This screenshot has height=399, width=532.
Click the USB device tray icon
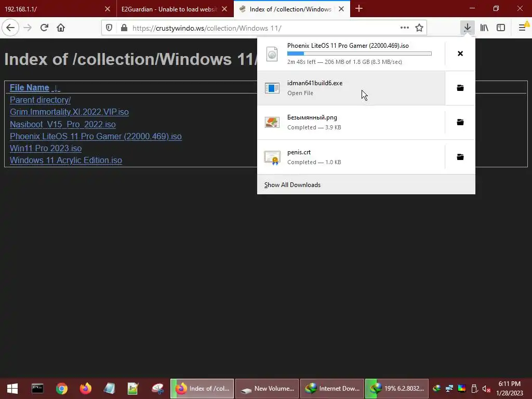[x=474, y=389]
